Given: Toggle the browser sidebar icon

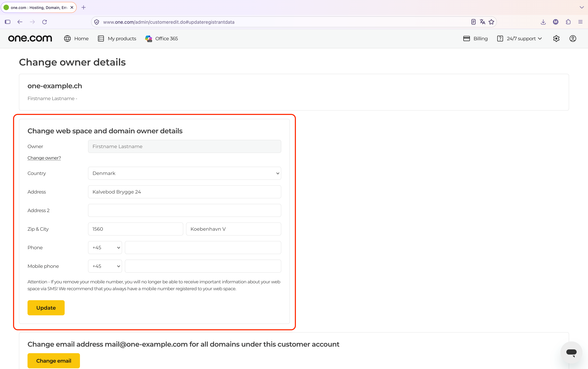Looking at the screenshot, I should (x=8, y=22).
